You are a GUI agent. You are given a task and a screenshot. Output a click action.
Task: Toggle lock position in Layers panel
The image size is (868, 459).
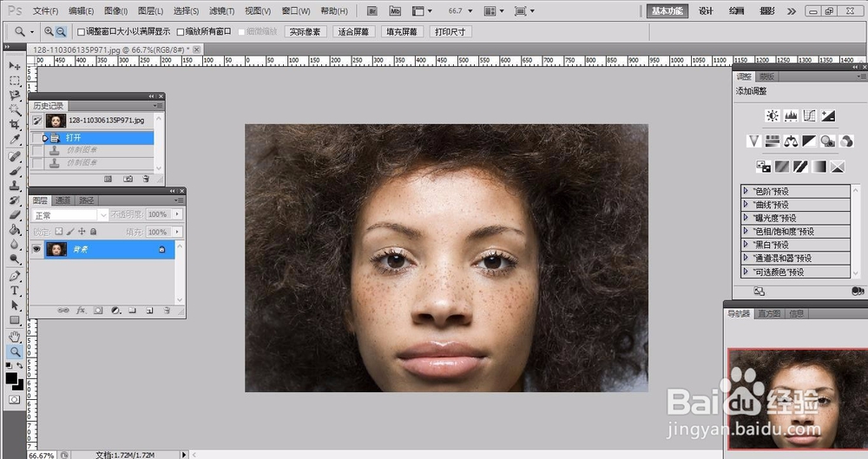[x=82, y=232]
